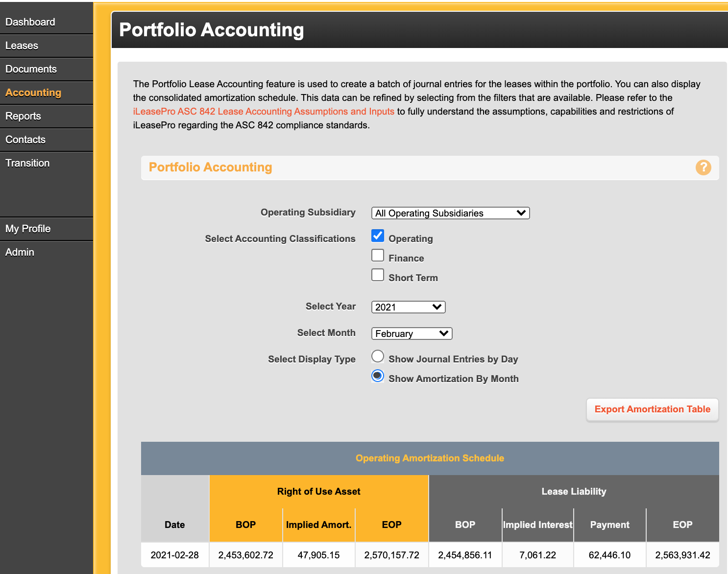The image size is (728, 574).
Task: Click Payment value 62,446.10
Action: coord(609,555)
